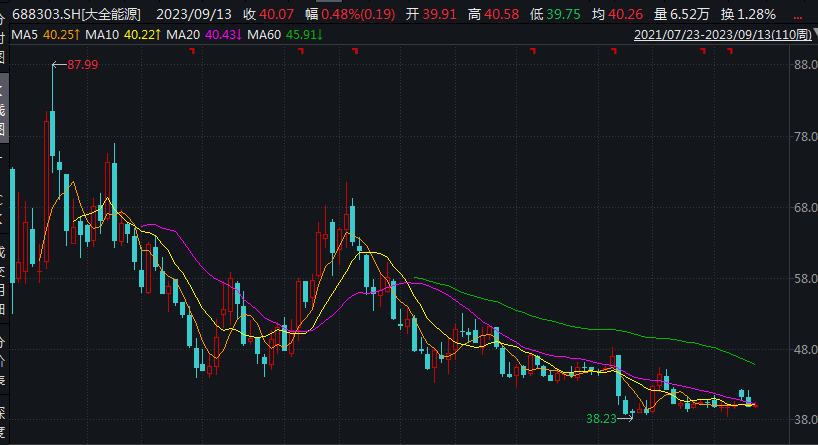Click the green 38.23 lowest price annotation
This screenshot has width=818, height=445.
coord(601,418)
